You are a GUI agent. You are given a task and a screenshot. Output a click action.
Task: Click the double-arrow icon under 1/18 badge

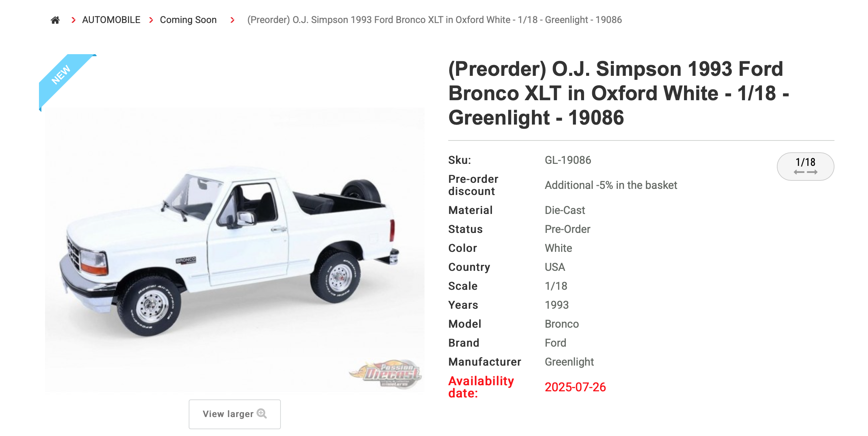tap(805, 172)
